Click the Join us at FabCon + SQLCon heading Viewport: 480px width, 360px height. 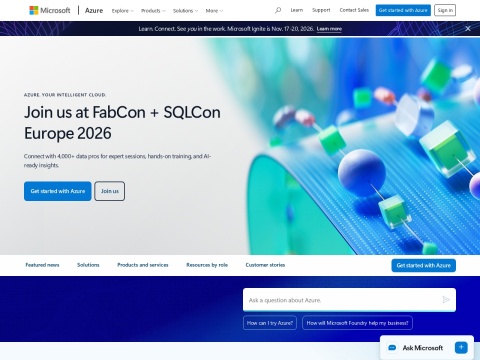pyautogui.click(x=122, y=123)
